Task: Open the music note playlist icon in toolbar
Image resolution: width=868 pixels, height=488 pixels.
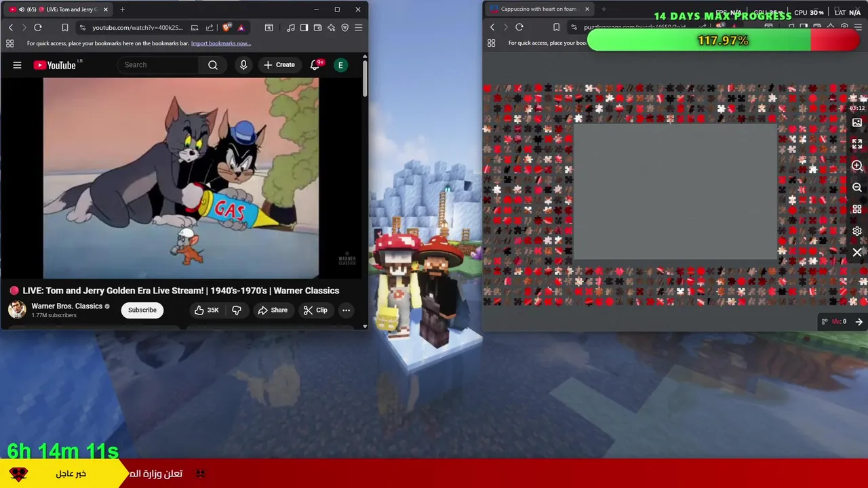Action: point(290,28)
